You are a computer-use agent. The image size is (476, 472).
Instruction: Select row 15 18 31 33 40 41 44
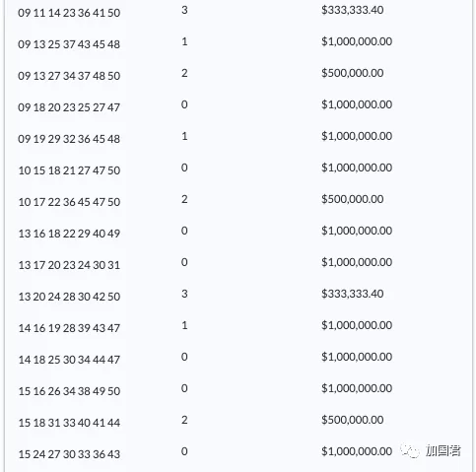pyautogui.click(x=69, y=423)
